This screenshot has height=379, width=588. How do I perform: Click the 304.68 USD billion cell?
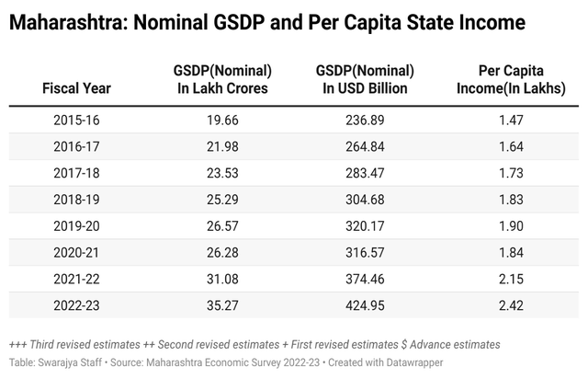click(x=365, y=198)
